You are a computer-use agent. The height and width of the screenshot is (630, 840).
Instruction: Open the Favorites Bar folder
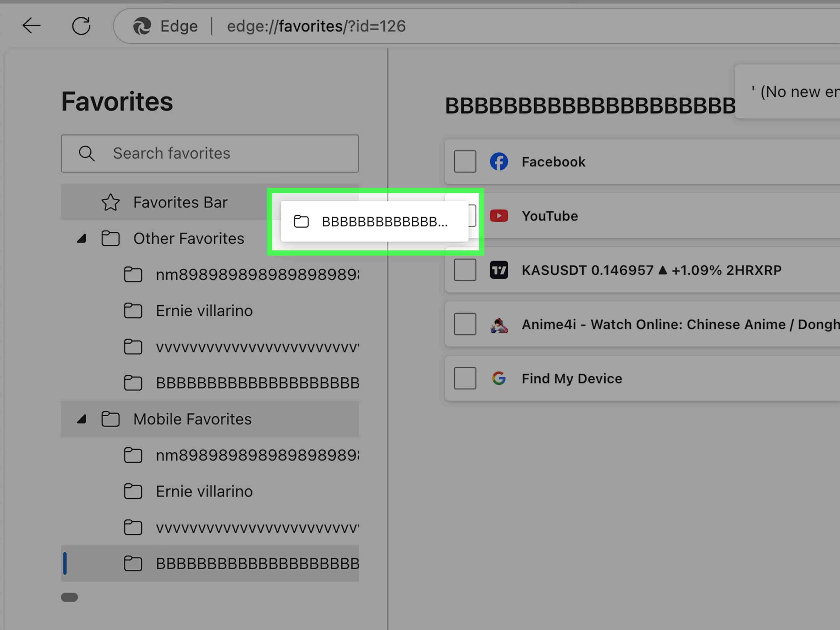click(180, 202)
